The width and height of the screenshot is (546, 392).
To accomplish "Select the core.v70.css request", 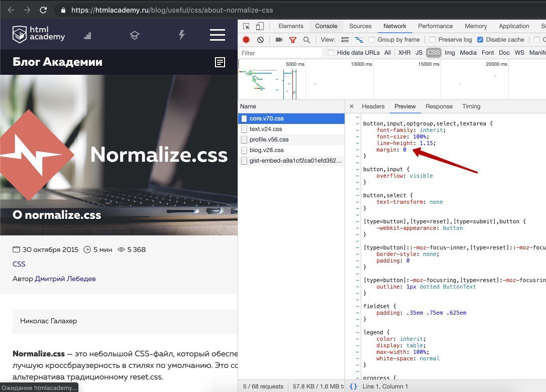I will (x=291, y=118).
